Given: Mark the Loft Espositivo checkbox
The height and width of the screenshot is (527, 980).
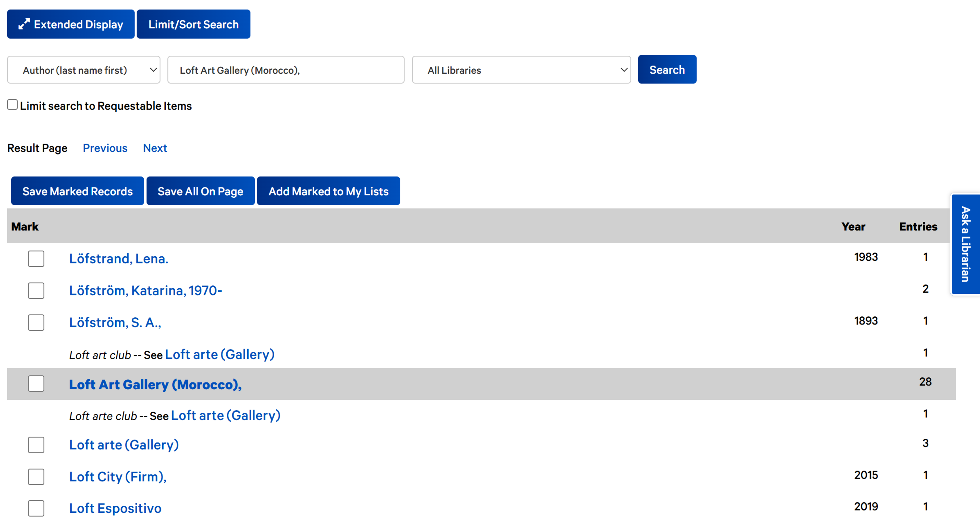Looking at the screenshot, I should (x=36, y=508).
